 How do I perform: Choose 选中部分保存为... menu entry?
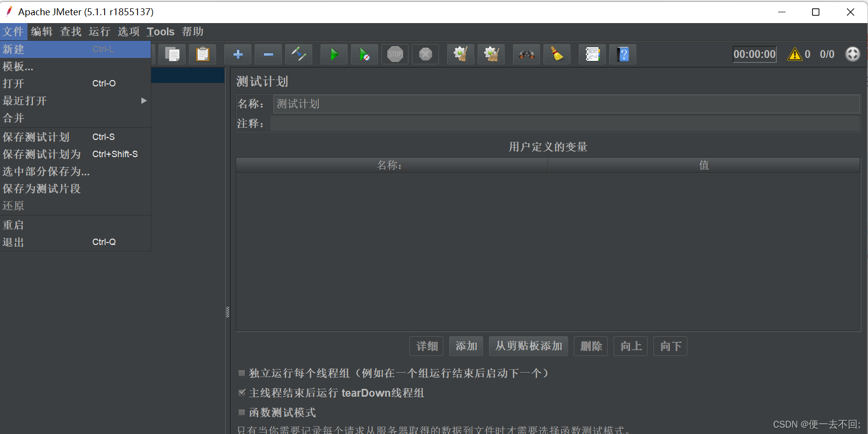click(x=75, y=171)
